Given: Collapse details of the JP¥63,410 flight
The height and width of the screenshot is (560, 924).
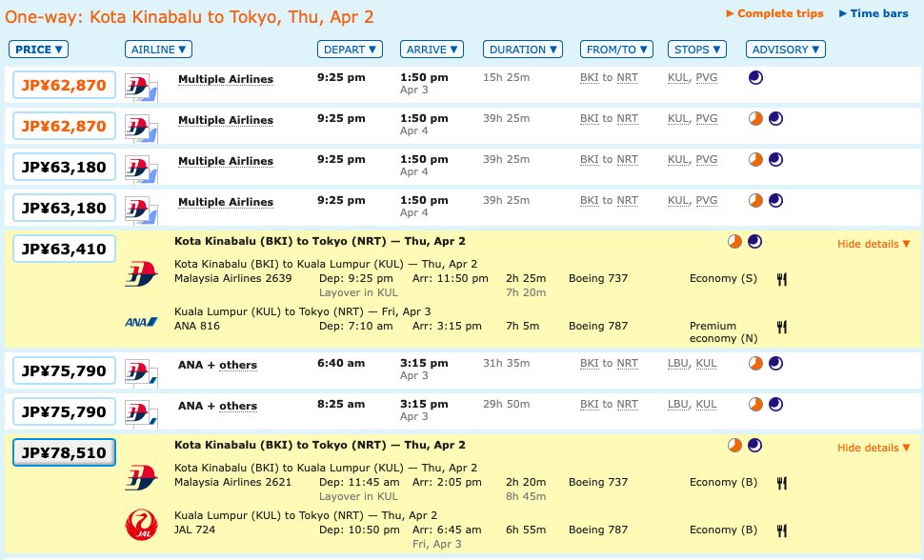Looking at the screenshot, I should pos(874,244).
